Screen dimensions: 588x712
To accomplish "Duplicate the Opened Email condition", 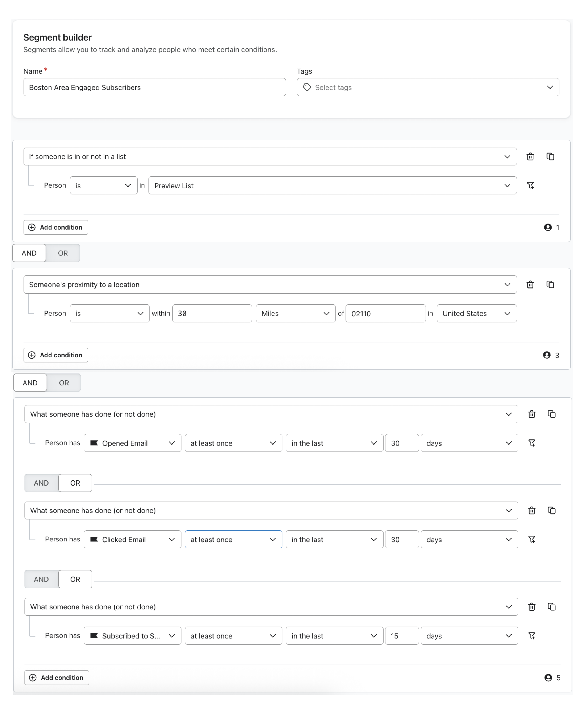I will (x=552, y=414).
